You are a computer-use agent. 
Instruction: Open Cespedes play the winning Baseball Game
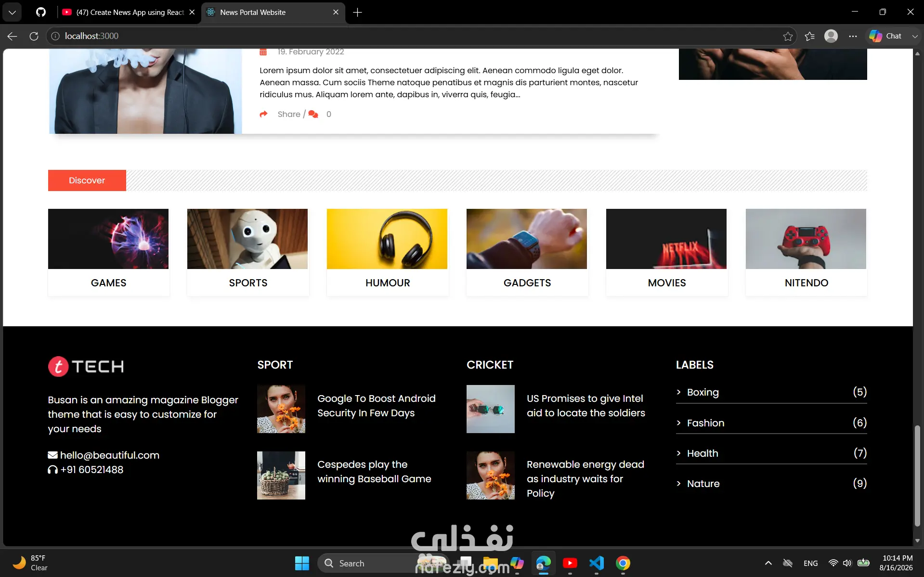(x=374, y=472)
